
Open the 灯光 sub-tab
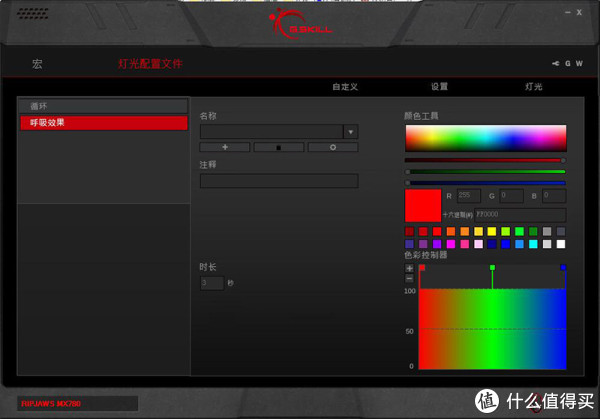coord(533,86)
